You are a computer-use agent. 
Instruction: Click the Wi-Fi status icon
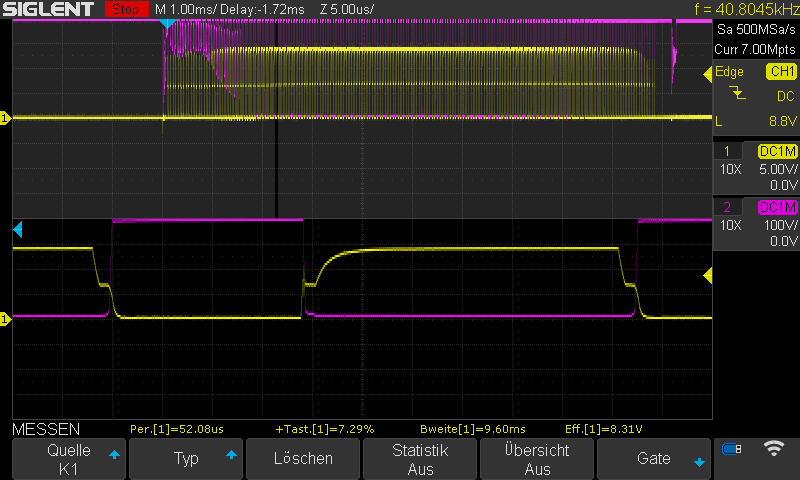click(x=773, y=448)
